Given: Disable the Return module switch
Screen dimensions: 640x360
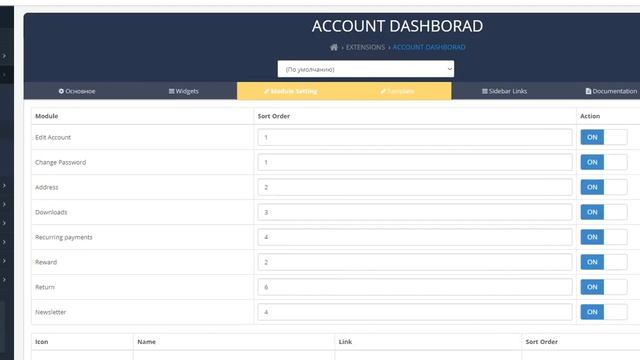Looking at the screenshot, I should tap(604, 287).
